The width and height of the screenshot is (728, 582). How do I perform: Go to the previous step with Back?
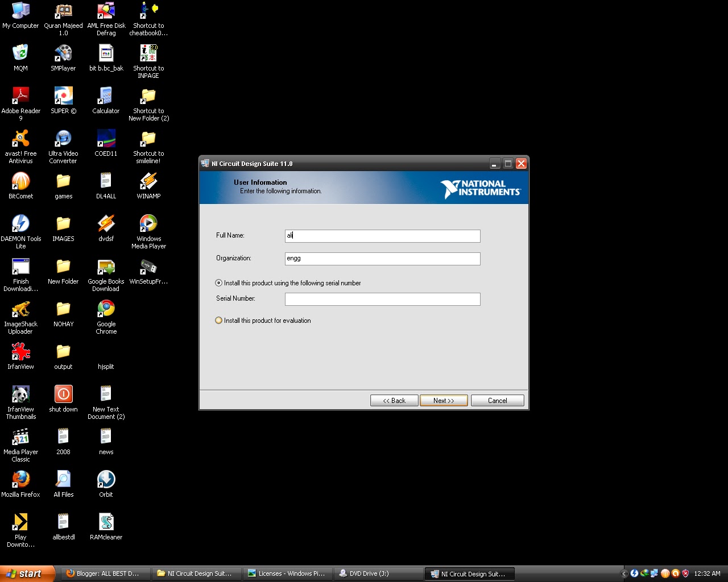tap(394, 401)
